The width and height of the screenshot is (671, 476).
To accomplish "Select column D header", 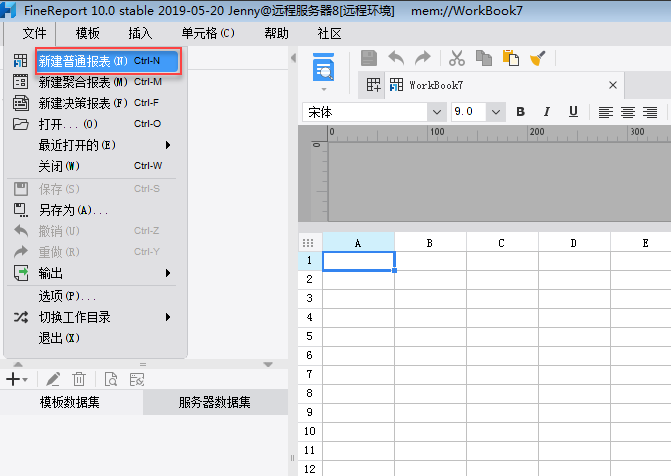I will point(574,243).
